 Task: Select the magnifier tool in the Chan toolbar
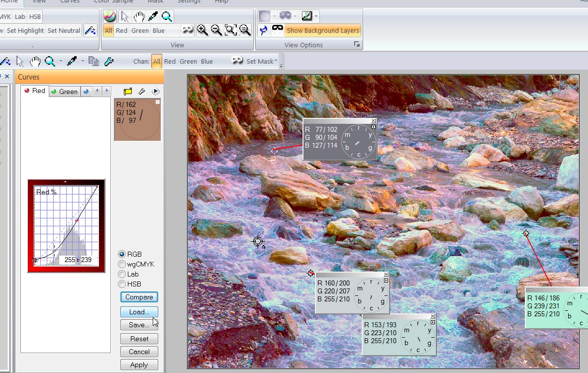(50, 61)
